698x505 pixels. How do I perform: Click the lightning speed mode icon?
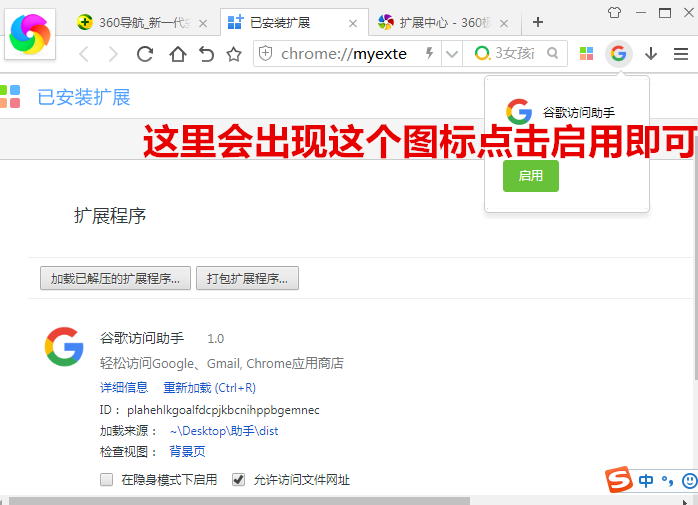coord(429,53)
